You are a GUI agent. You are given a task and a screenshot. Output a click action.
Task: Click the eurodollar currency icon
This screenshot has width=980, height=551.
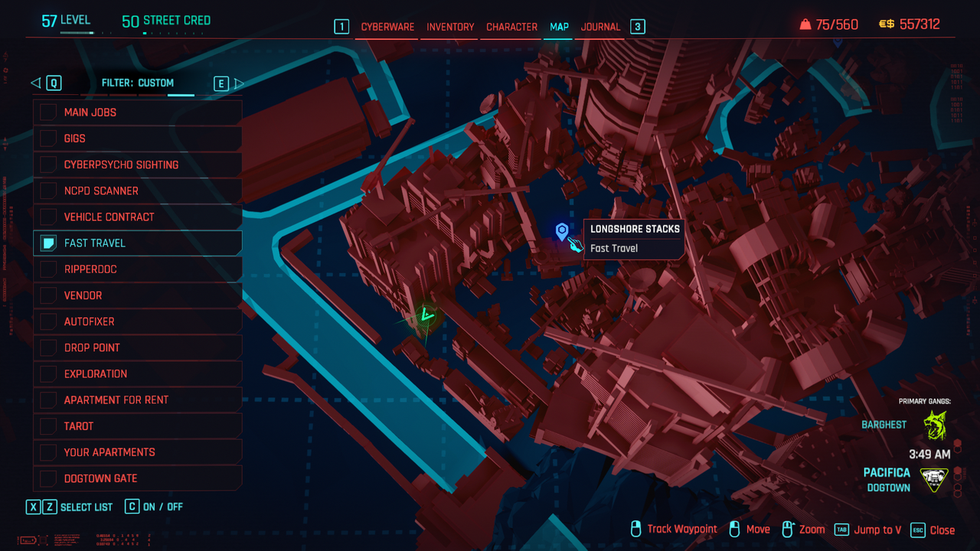[886, 24]
